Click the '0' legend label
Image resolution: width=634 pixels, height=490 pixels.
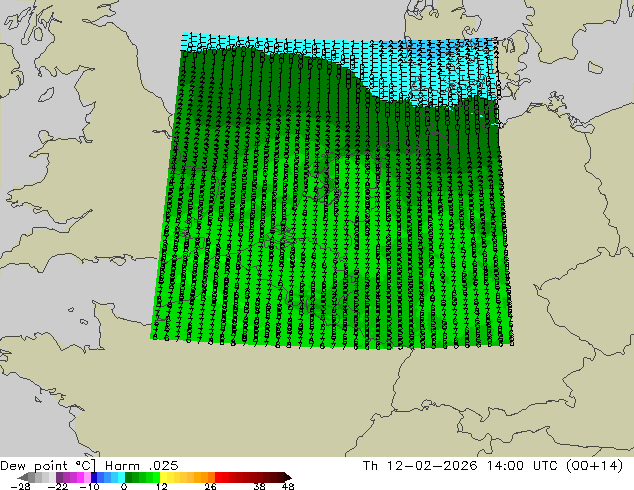click(124, 486)
